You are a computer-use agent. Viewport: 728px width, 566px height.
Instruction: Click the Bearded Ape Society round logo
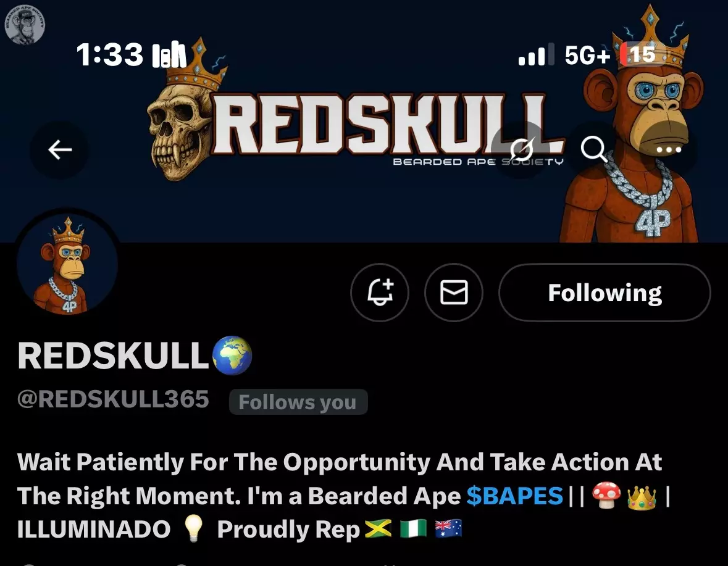point(25,24)
